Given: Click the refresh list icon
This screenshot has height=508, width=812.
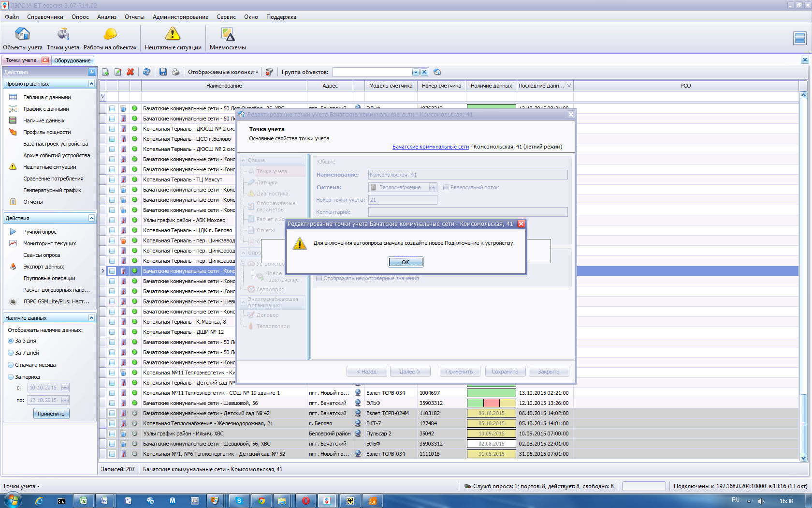Looking at the screenshot, I should coord(146,72).
